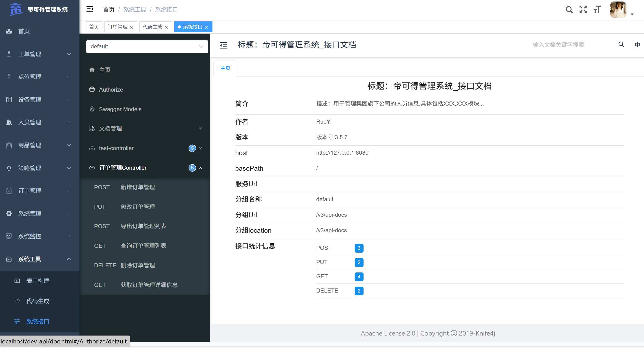Image resolution: width=644 pixels, height=348 pixels.
Task: Close the 订单管理 tag tab
Action: pos(131,27)
